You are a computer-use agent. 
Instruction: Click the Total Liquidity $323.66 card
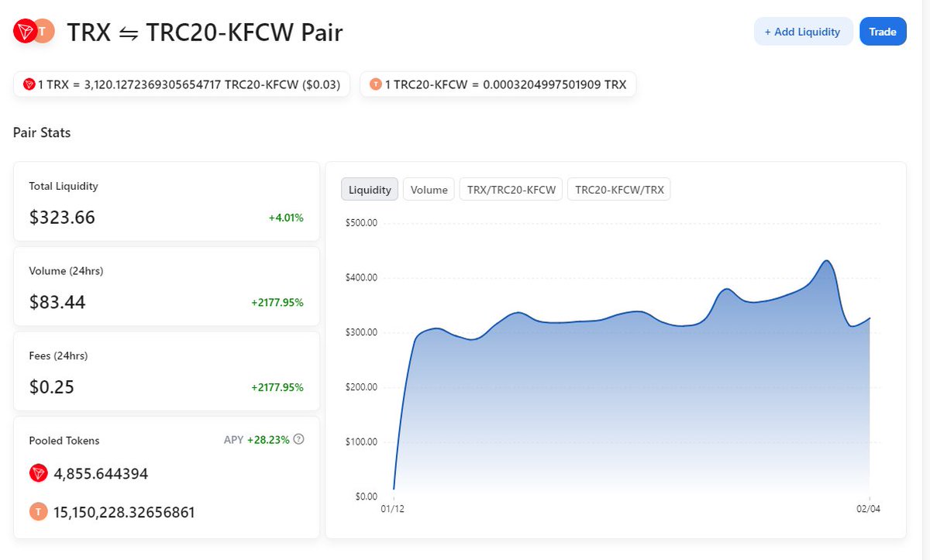tap(167, 201)
